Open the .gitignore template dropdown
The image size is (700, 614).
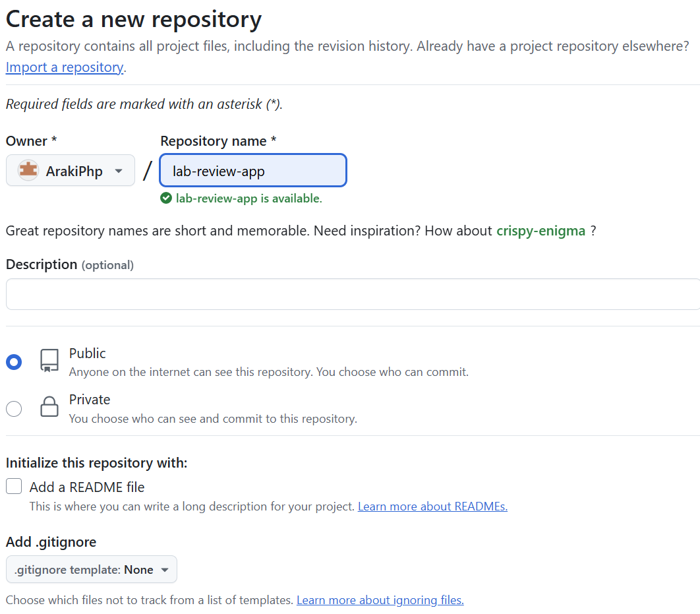(x=92, y=569)
